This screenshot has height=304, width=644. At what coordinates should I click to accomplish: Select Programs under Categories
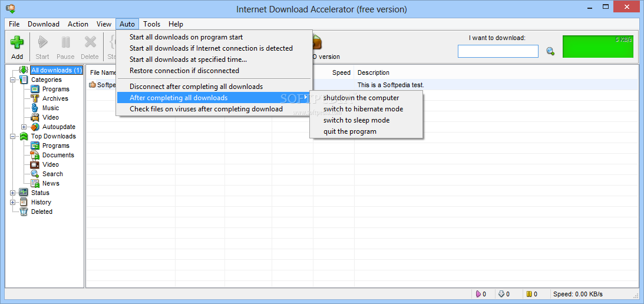click(56, 89)
